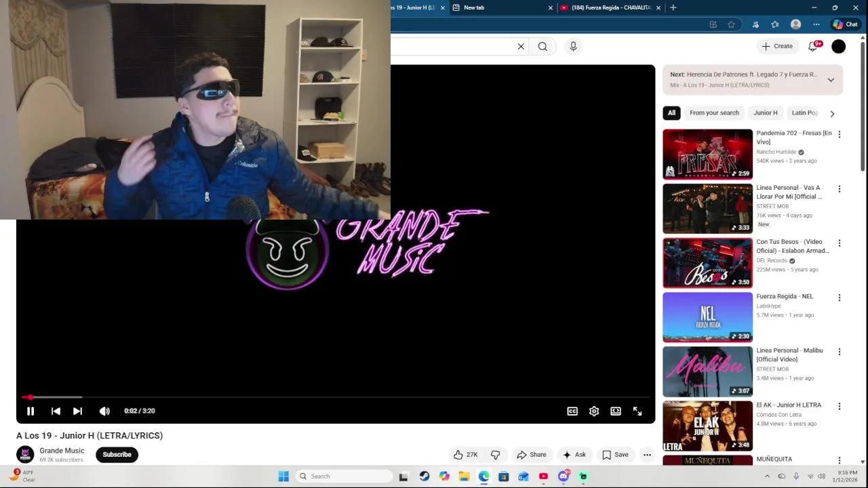Show hidden system tray icons
This screenshot has height=488, width=868.
click(x=768, y=476)
